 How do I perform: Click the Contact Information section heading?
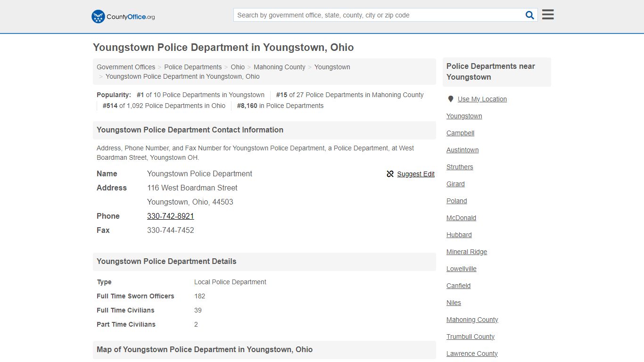point(190,130)
